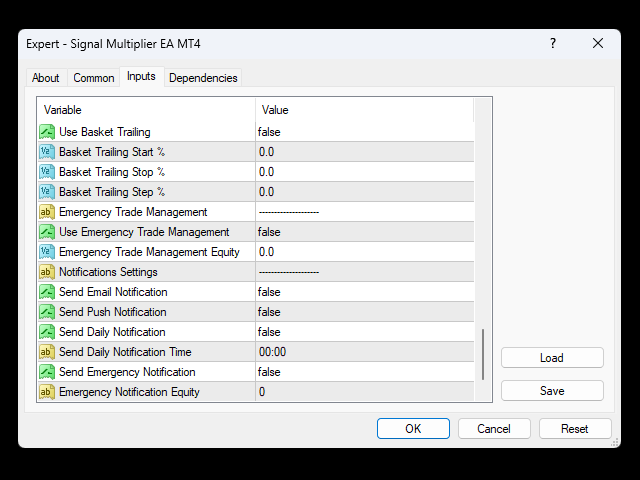Click the icon beside Send Emergency Notification
The width and height of the screenshot is (640, 480).
(47, 372)
